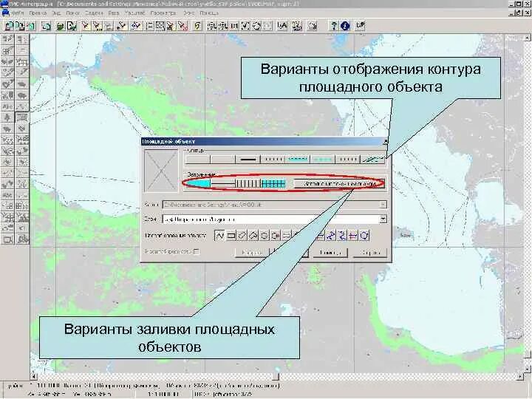
Task: Select the hatched area object tool in left palette
Action: click(x=22, y=117)
